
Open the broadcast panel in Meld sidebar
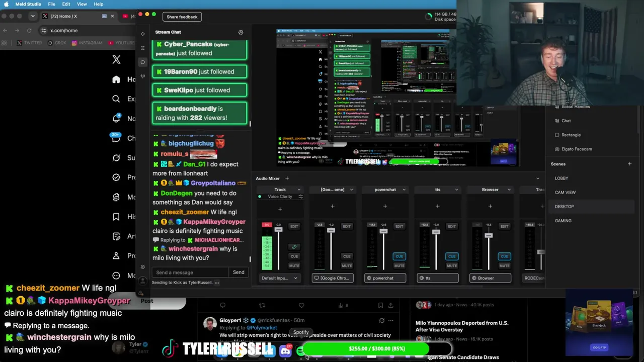pos(143,76)
